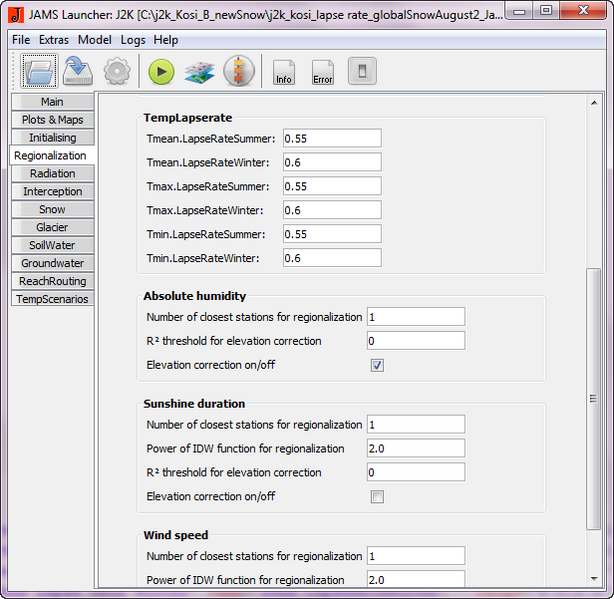Open the Logs menu
Image resolution: width=614 pixels, height=599 pixels.
133,40
